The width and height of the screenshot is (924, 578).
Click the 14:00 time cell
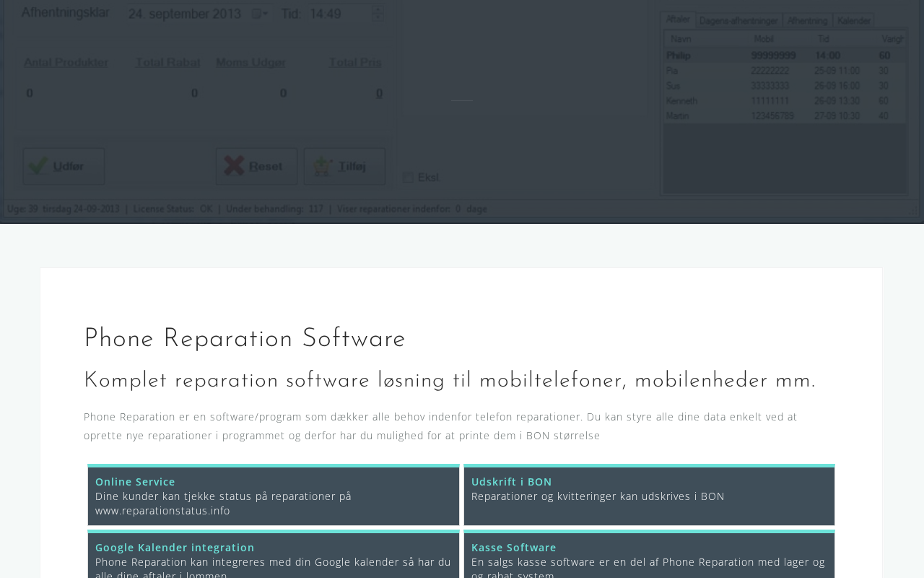(828, 56)
